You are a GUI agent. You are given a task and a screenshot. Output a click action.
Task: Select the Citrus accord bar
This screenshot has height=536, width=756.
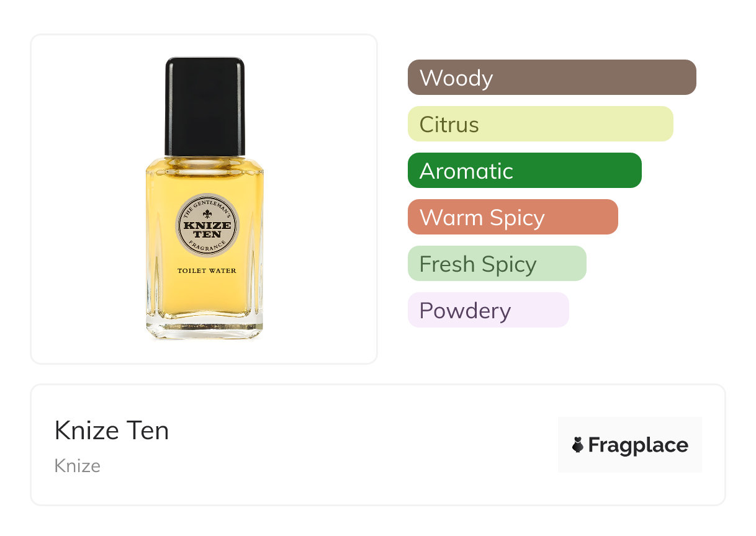[540, 124]
